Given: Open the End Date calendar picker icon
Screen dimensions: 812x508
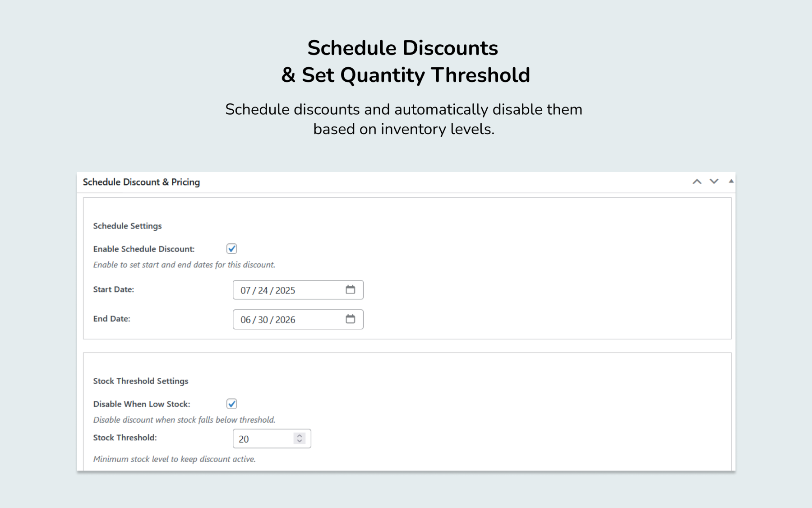Looking at the screenshot, I should [x=351, y=319].
